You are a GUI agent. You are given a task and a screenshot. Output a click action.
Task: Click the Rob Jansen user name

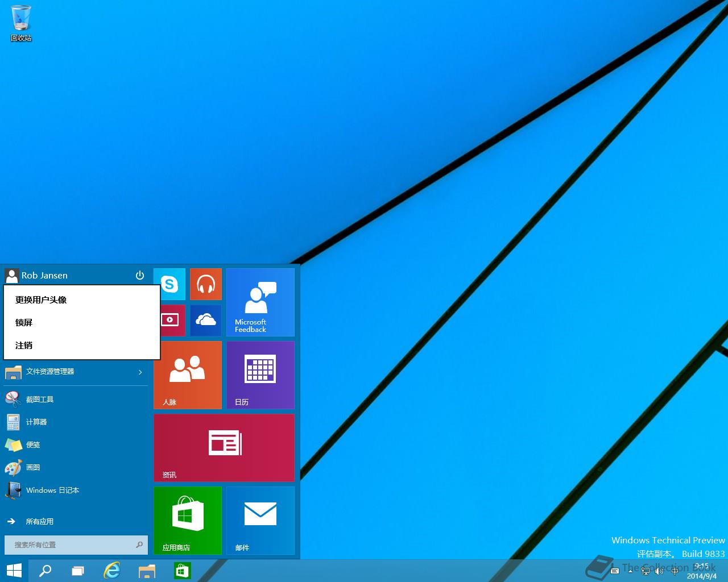tap(44, 276)
